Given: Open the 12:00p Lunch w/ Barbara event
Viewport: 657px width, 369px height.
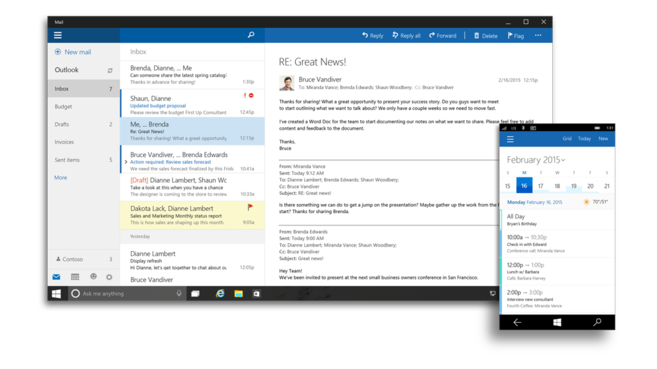Looking at the screenshot, I should [558, 271].
